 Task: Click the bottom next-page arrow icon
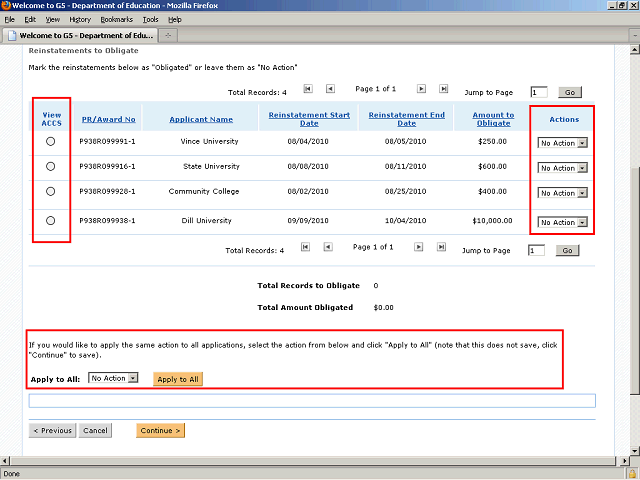click(419, 246)
